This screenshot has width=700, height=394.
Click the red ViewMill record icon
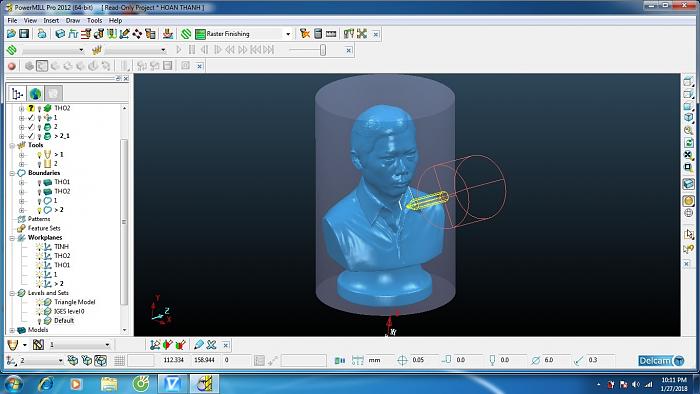(x=12, y=66)
